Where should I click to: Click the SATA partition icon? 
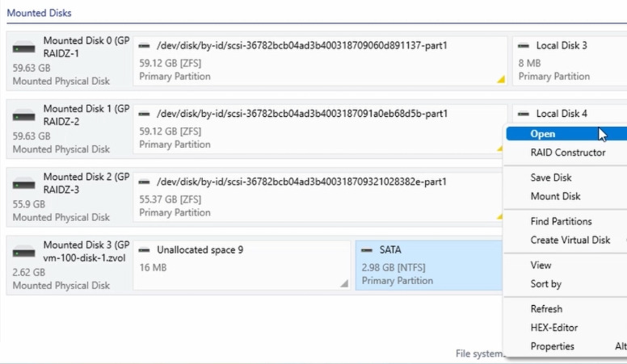(x=367, y=250)
